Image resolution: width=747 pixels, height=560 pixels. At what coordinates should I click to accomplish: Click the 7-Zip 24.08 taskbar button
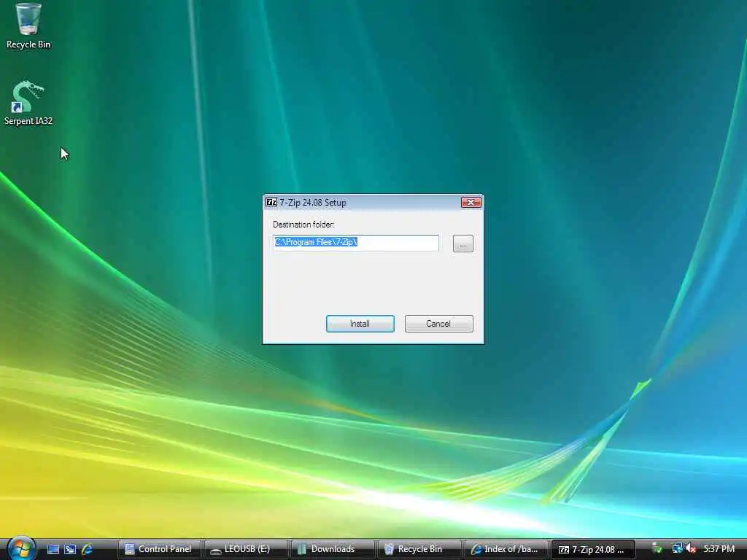coord(592,549)
